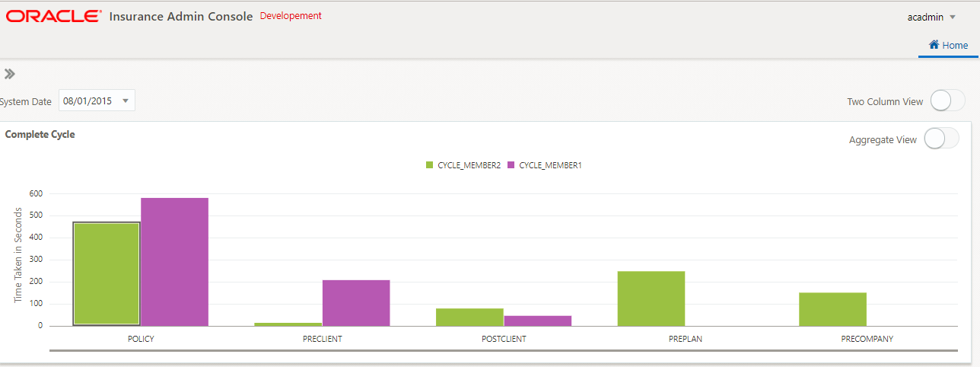This screenshot has width=980, height=367.
Task: Click the 600 y-axis value
Action: tap(37, 193)
